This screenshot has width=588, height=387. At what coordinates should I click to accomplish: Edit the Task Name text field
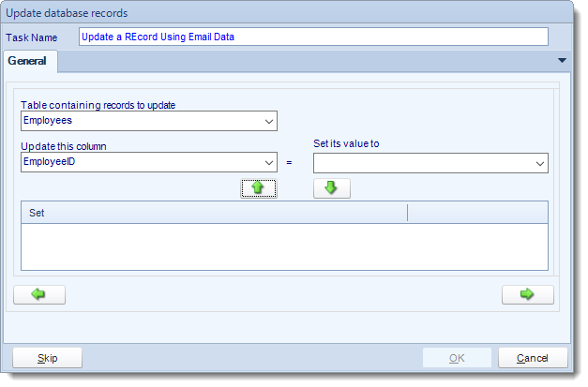coord(313,37)
